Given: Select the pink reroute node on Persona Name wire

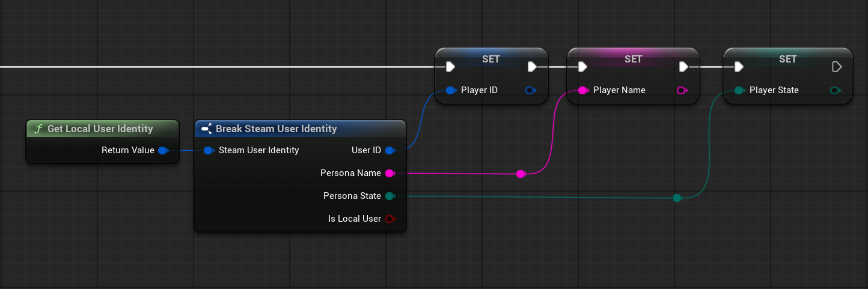Looking at the screenshot, I should (x=521, y=174).
